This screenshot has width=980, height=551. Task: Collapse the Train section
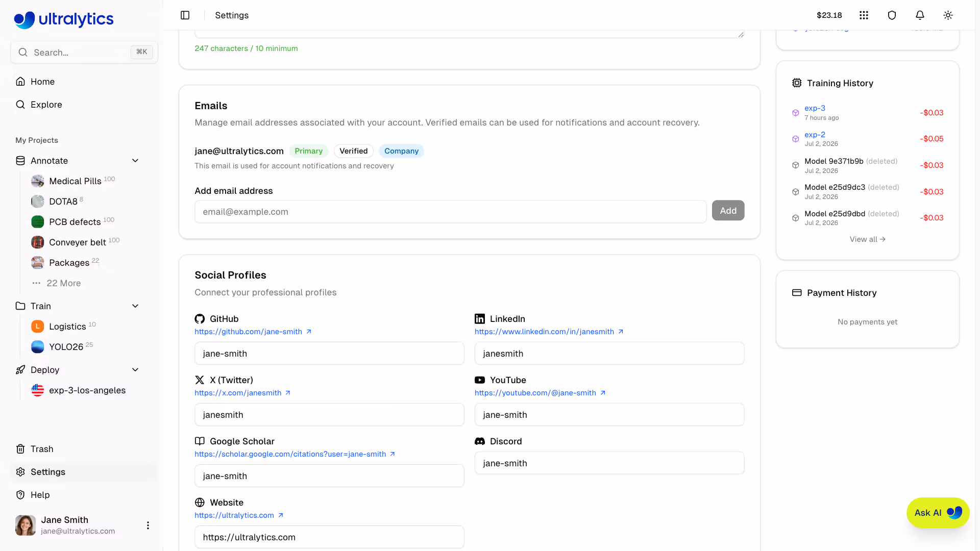pos(135,306)
